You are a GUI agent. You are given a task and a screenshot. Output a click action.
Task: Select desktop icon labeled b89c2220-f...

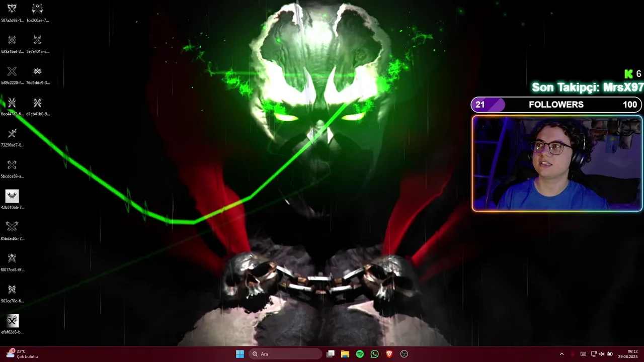coord(12,75)
